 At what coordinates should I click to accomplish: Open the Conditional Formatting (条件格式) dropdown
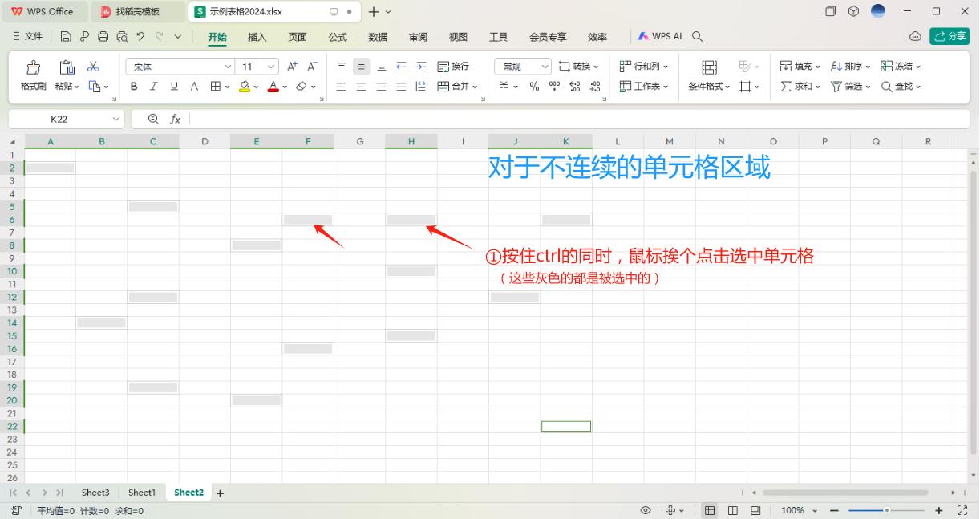(x=709, y=87)
